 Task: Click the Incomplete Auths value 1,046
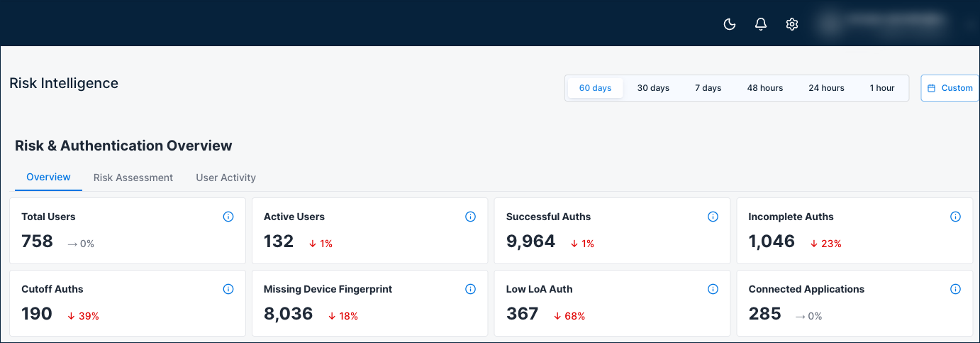tap(772, 241)
